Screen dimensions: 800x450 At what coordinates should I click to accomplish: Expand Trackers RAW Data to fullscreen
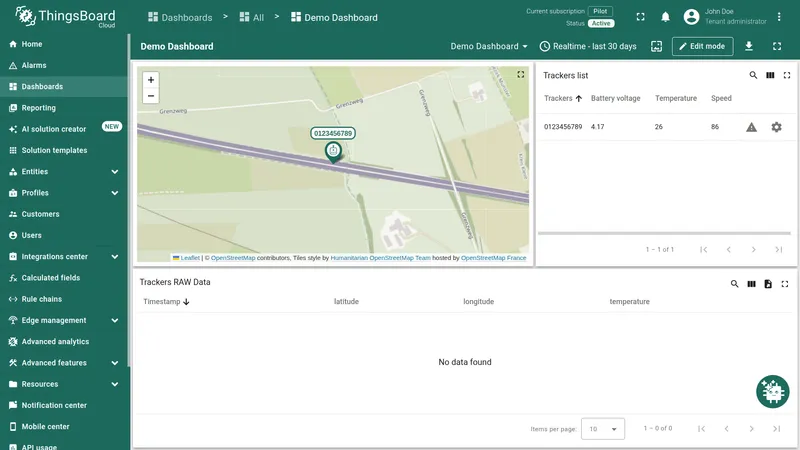coord(785,284)
